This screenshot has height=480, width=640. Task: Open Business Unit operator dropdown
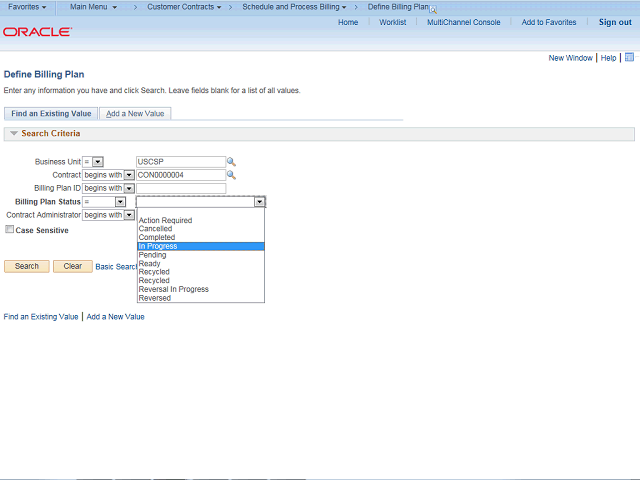pyautogui.click(x=98, y=162)
